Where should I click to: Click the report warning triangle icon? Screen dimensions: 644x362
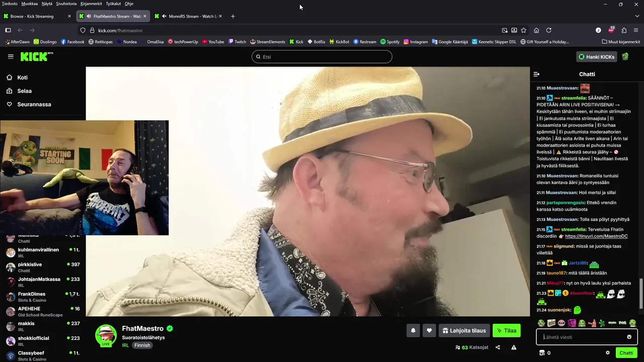[514, 347]
